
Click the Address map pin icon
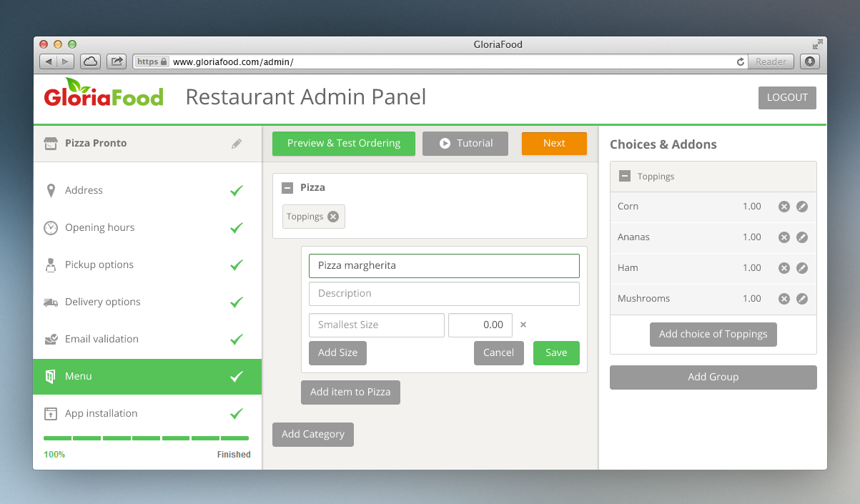[x=51, y=191]
